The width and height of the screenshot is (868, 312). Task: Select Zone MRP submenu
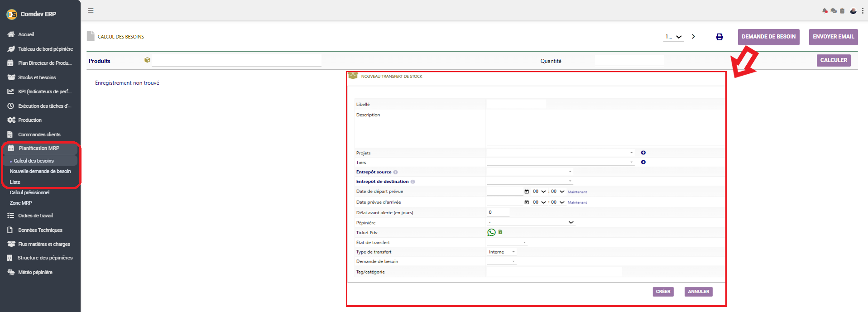tap(21, 203)
